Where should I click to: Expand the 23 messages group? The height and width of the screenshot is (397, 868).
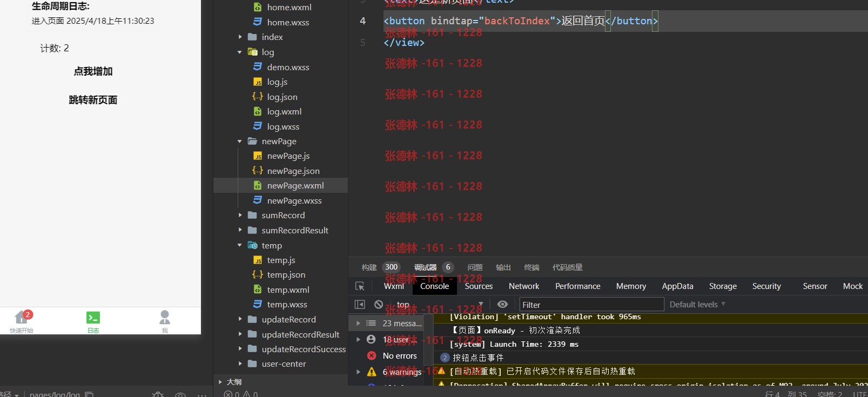pyautogui.click(x=358, y=323)
